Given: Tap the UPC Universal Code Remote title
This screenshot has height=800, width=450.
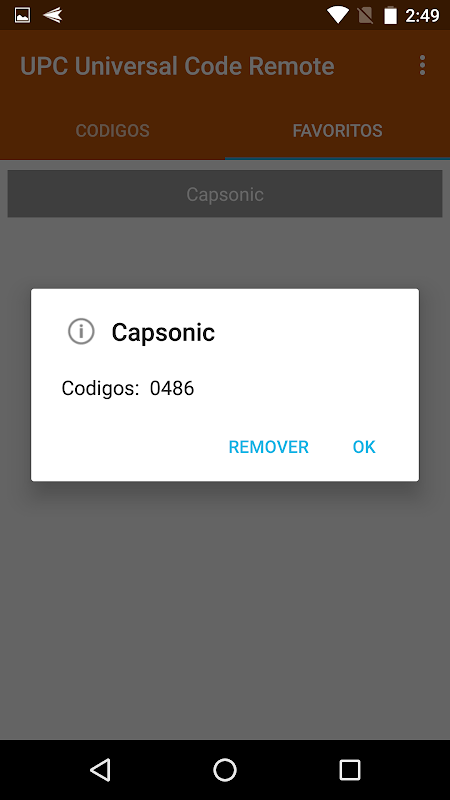Looking at the screenshot, I should coord(177,66).
